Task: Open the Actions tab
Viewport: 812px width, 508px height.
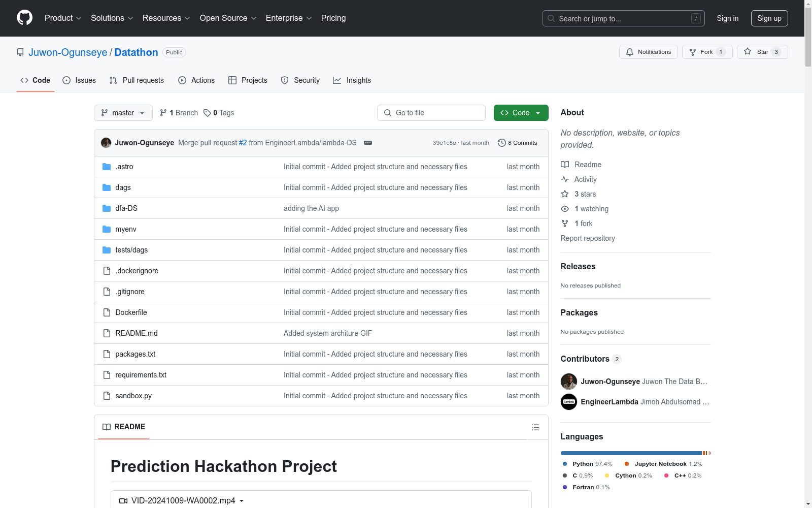Action: tap(196, 80)
